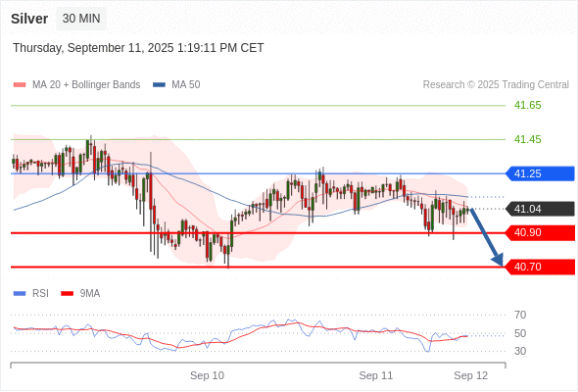Toggle the RSI legend label
This screenshot has width=578, height=392.
pyautogui.click(x=40, y=294)
